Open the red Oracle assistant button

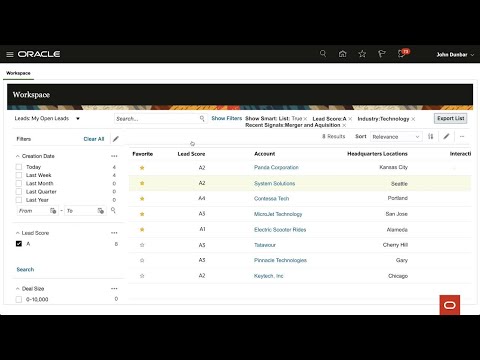click(450, 305)
